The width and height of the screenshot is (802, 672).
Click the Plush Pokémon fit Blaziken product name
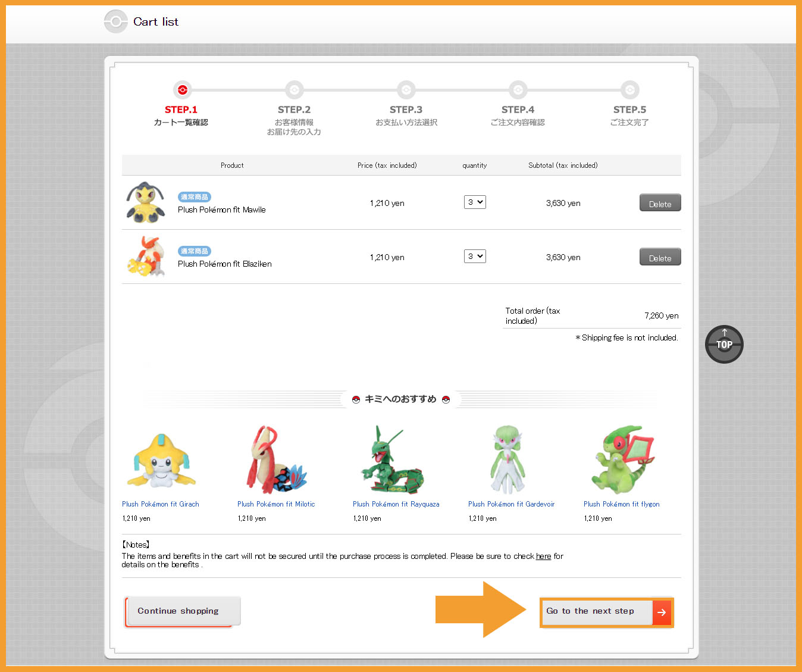(225, 264)
